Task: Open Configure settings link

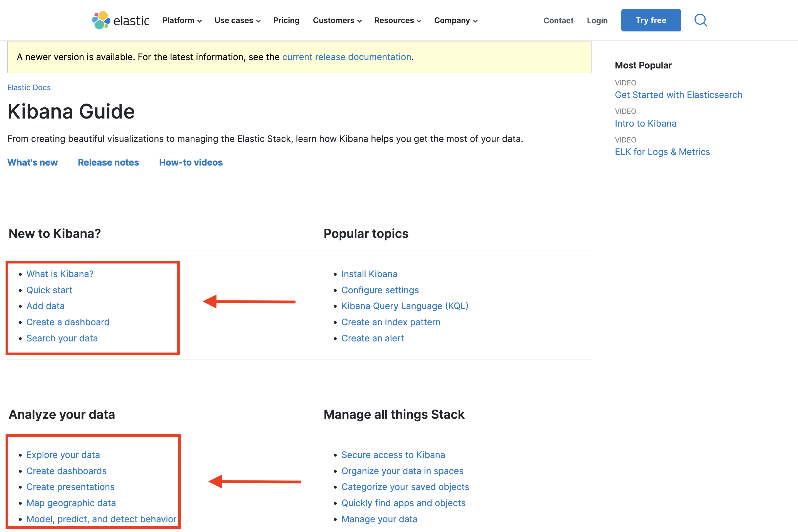Action: pos(380,290)
